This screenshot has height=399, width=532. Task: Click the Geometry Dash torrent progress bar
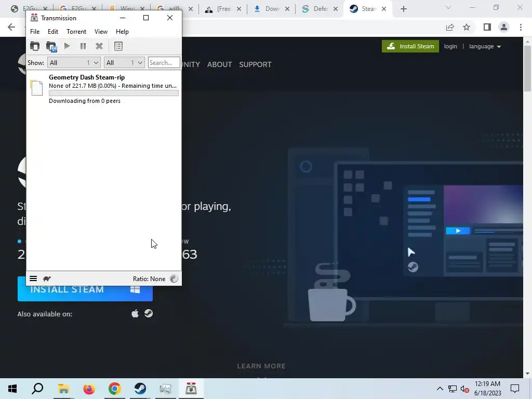pos(114,94)
